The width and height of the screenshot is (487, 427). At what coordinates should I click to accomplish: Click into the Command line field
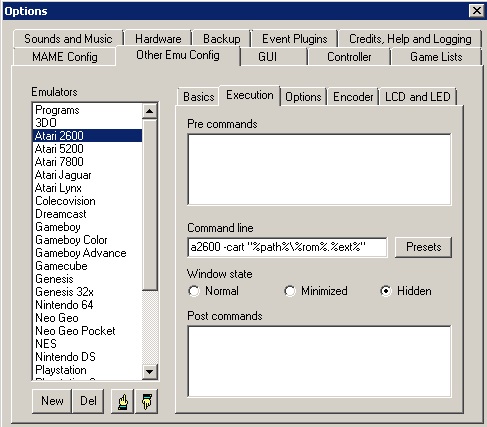pos(287,247)
